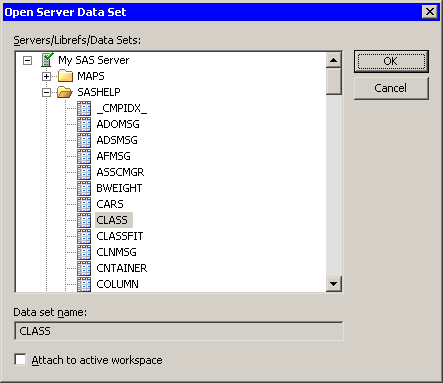Select the CNTAINER data set name

click(x=122, y=268)
